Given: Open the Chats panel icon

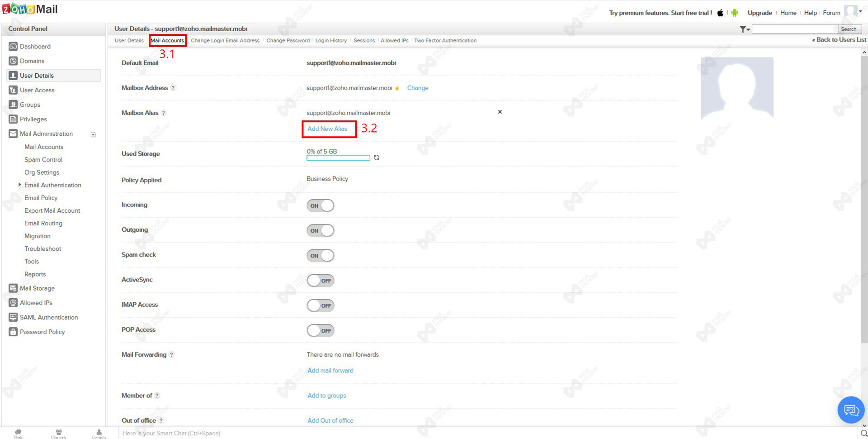Looking at the screenshot, I should coord(18,433).
